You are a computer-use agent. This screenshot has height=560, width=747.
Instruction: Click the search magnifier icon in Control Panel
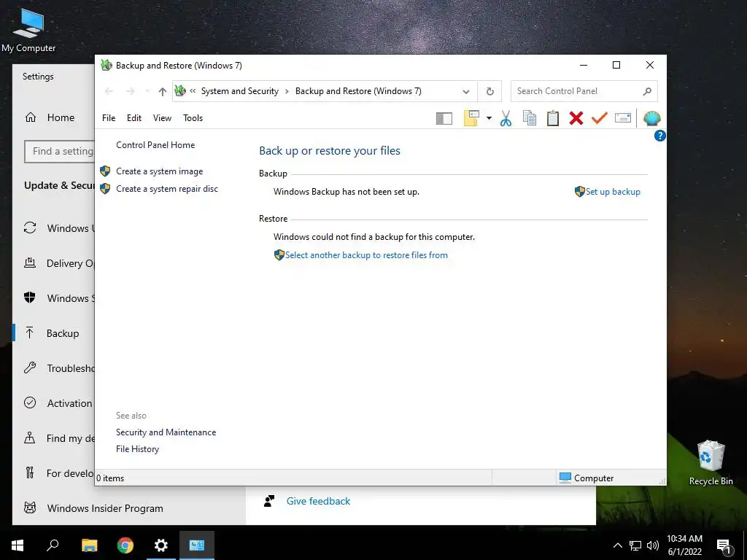pyautogui.click(x=647, y=91)
